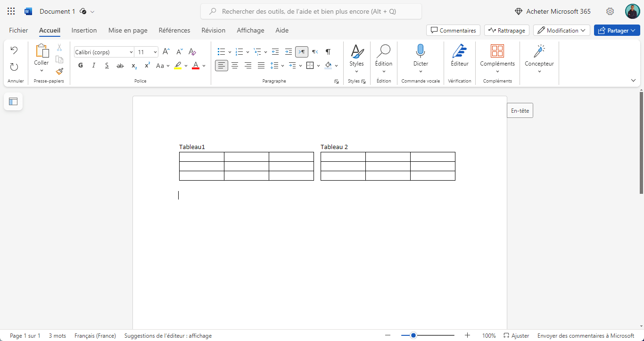Toggle italic formatting (I)
Image resolution: width=644 pixels, height=341 pixels.
pyautogui.click(x=94, y=66)
